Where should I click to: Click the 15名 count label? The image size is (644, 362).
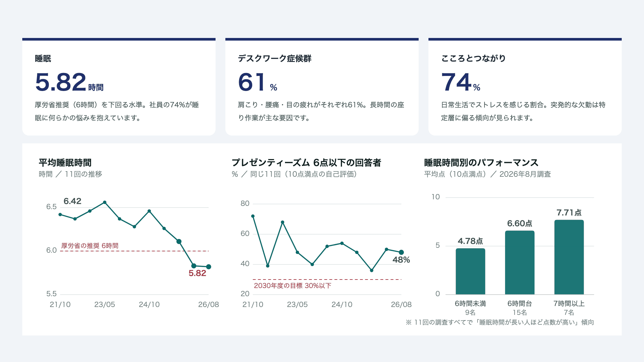click(x=520, y=313)
